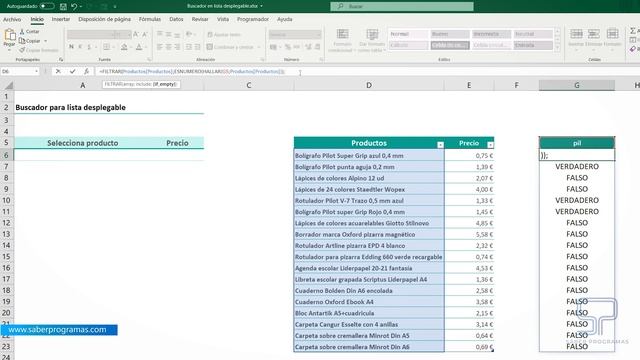640x360 pixels.
Task: Click the align left icon
Action: click(160, 47)
